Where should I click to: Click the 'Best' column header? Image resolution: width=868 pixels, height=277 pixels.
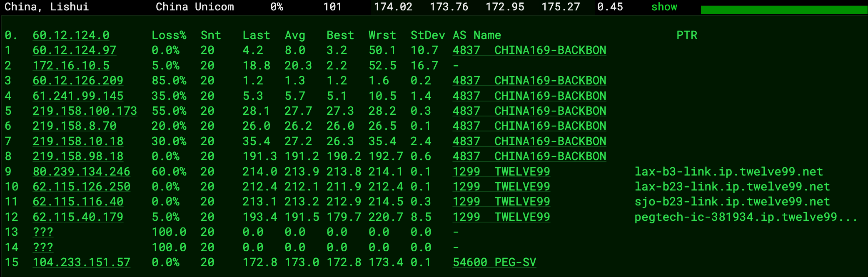click(x=340, y=35)
